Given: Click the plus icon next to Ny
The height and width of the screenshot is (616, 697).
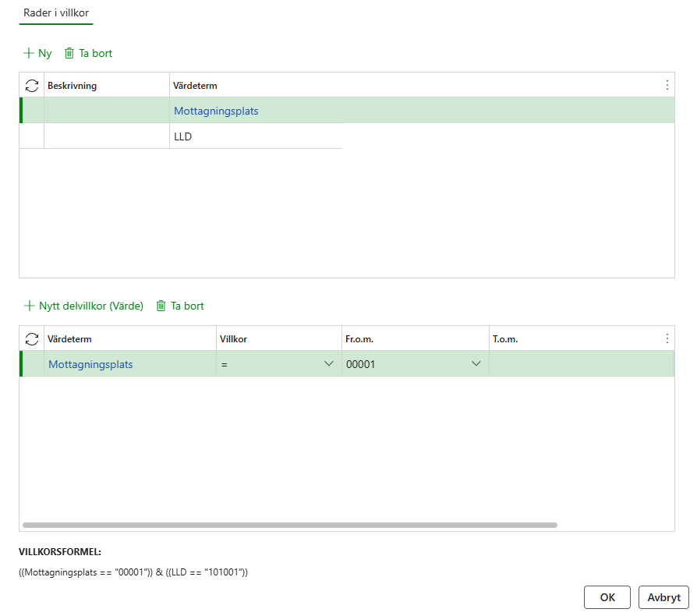Looking at the screenshot, I should click(x=29, y=54).
